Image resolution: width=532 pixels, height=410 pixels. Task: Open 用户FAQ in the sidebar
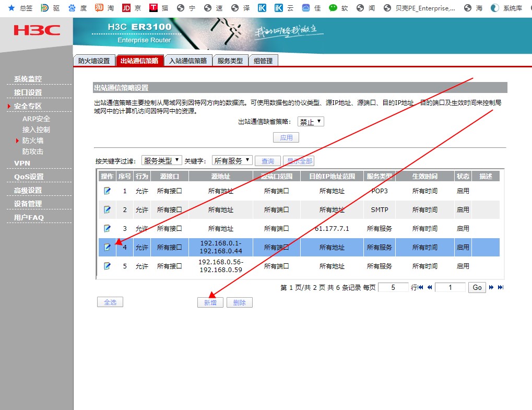click(29, 217)
